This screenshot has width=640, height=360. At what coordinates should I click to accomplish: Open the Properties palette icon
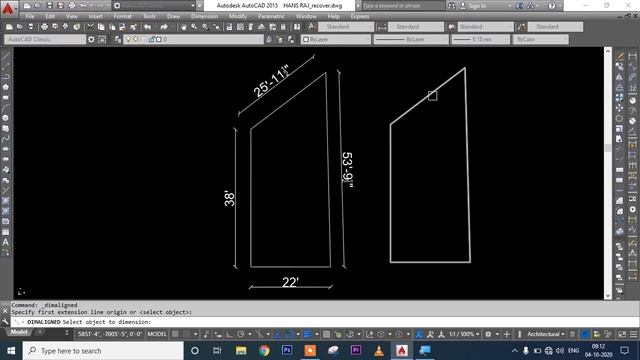(229, 27)
